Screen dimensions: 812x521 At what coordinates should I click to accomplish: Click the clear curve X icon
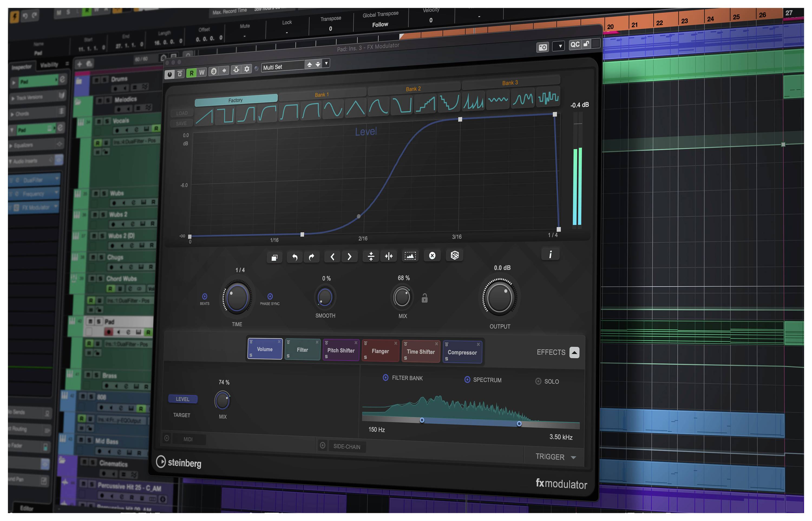point(432,256)
